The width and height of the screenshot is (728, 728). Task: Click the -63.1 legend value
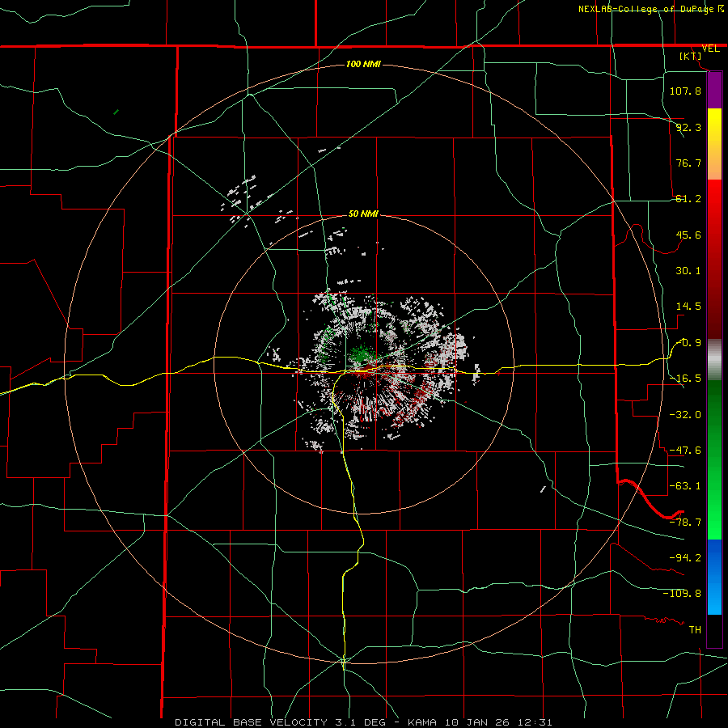[x=685, y=486]
